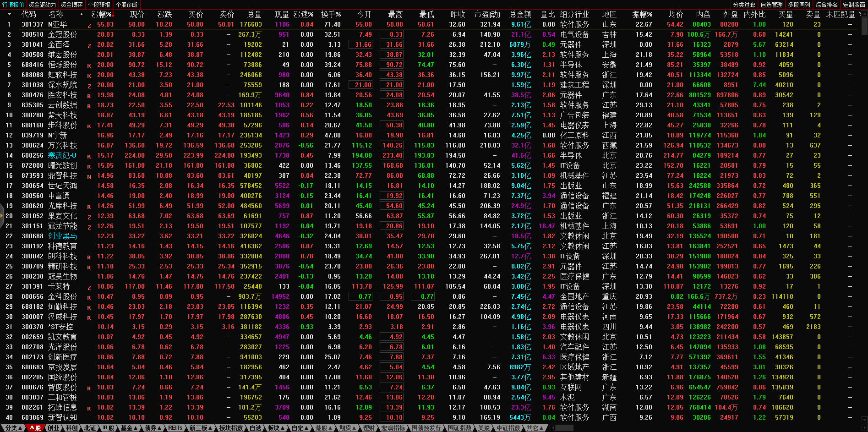Click the R marker beside 胜宏科技
Screen dimensions: 868x432
(89, 96)
